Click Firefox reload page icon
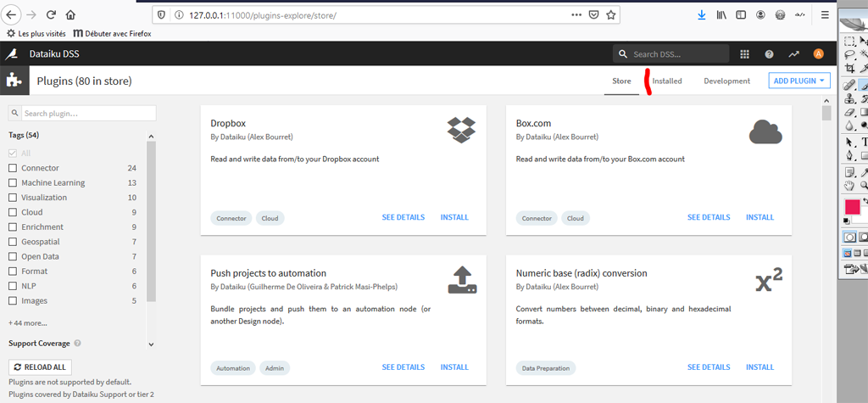 [51, 15]
